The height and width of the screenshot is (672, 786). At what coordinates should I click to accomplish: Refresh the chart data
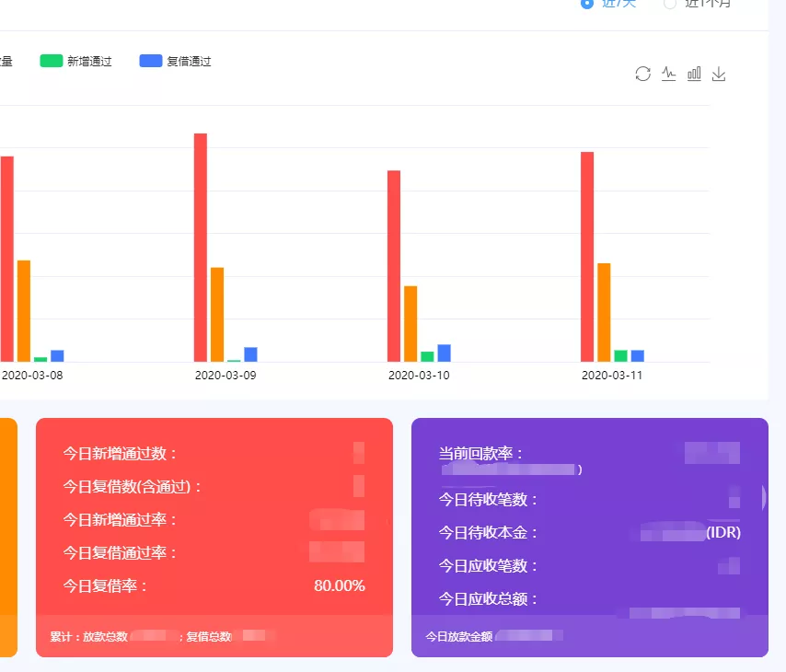click(642, 74)
